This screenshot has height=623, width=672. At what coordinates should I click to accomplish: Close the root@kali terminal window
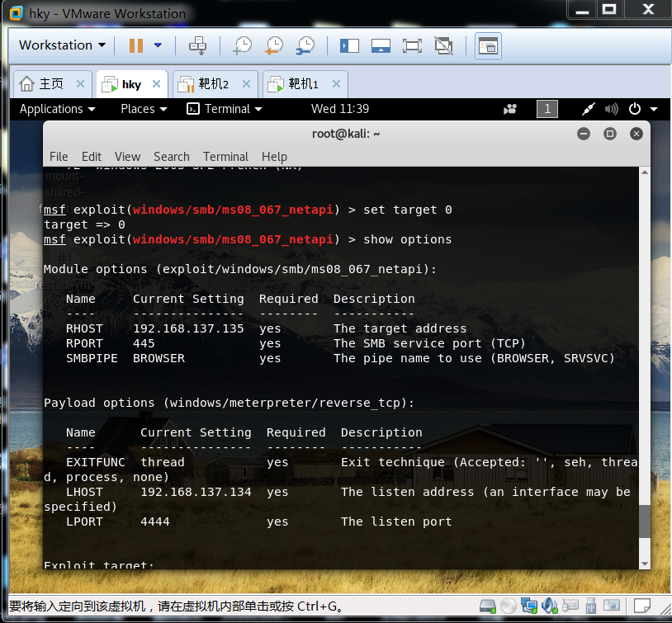(637, 134)
